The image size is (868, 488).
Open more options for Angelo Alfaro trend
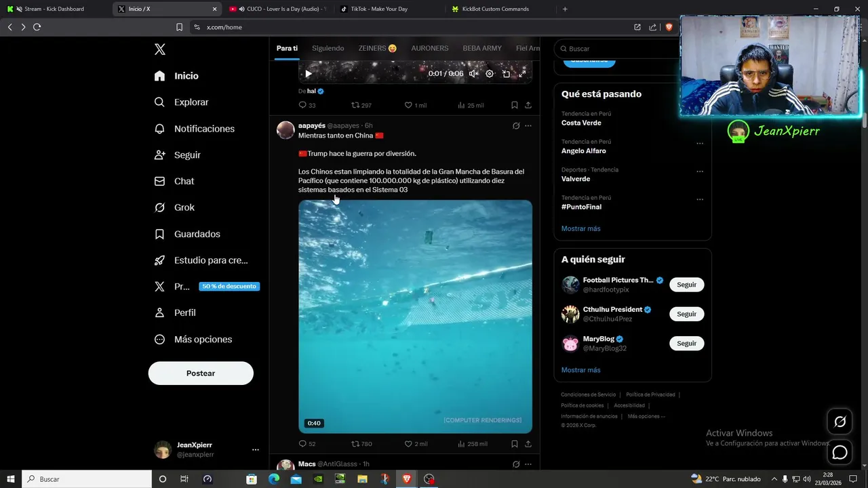(x=700, y=143)
